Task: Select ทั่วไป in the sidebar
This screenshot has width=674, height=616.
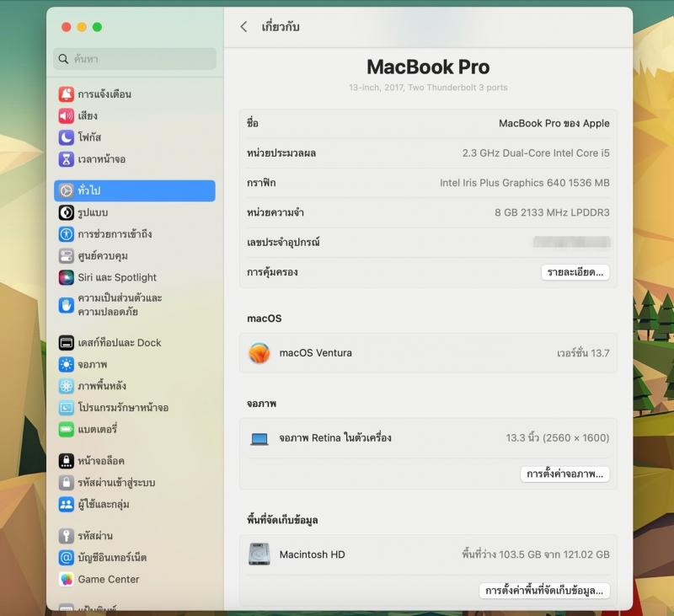Action: pyautogui.click(x=135, y=190)
